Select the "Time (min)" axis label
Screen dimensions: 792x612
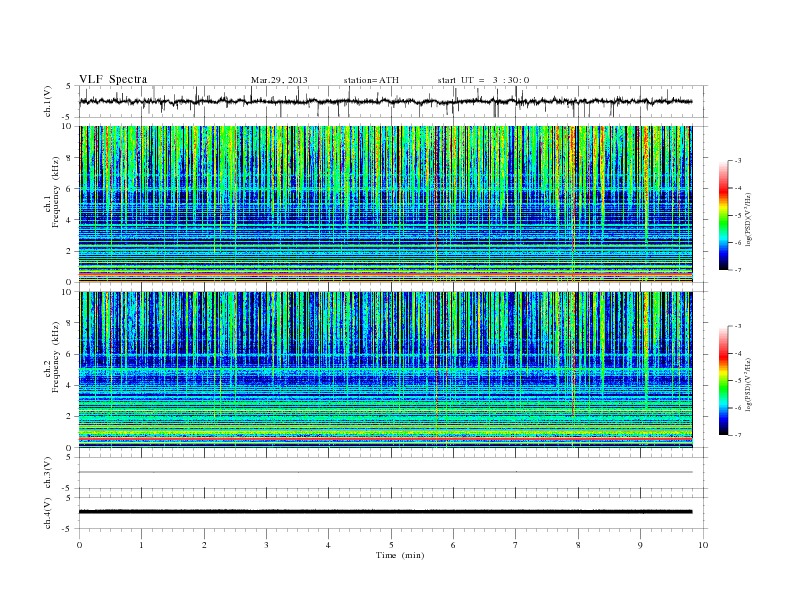click(400, 555)
